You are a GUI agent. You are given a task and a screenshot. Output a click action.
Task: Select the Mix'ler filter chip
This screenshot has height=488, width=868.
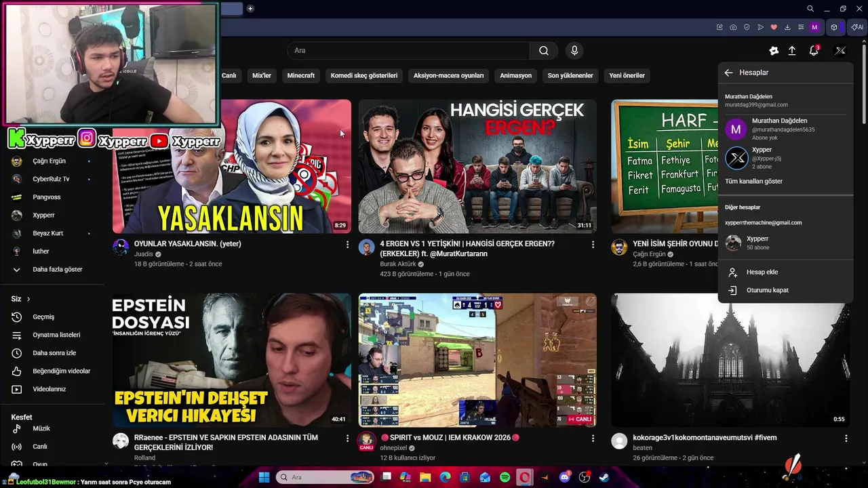tap(262, 75)
